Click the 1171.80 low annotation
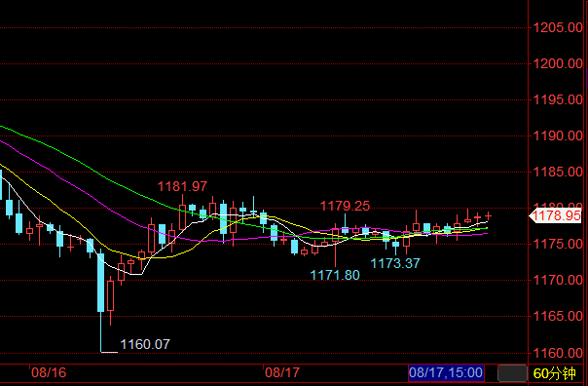The height and width of the screenshot is (386, 588). point(335,275)
